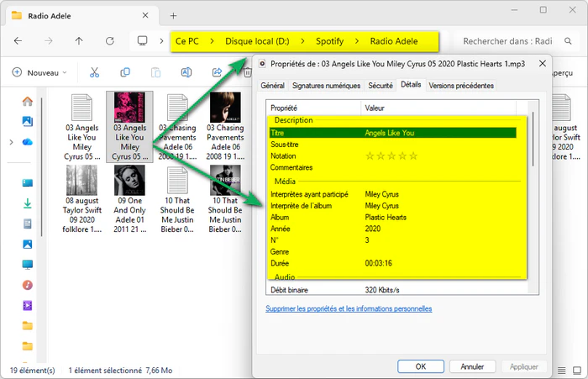Open a new Explorer tab with plus

(173, 16)
